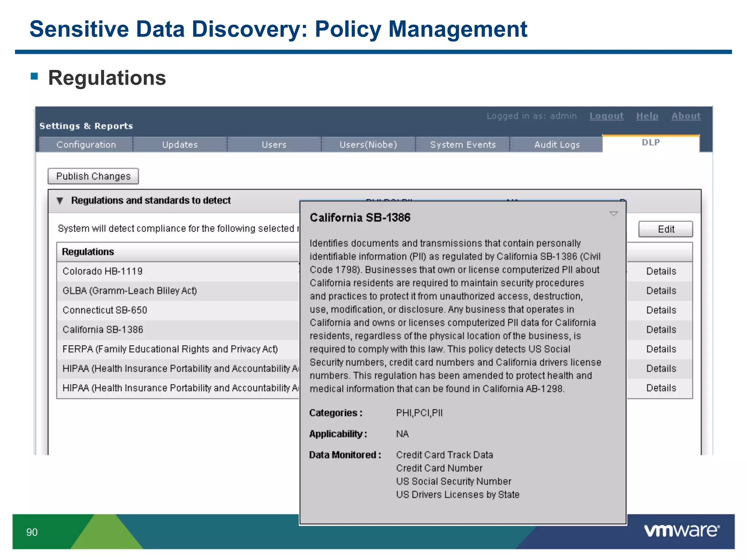Click the Edit button
The height and width of the screenshot is (560, 747).
click(x=666, y=229)
